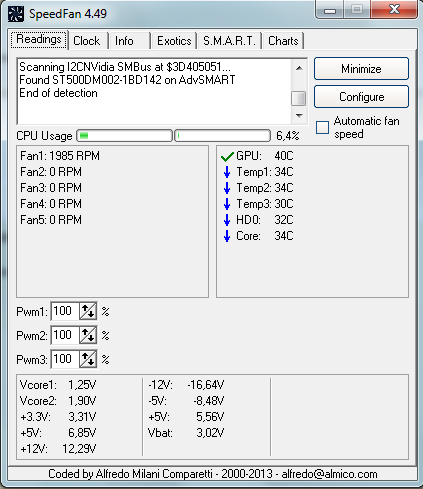Image resolution: width=423 pixels, height=489 pixels.
Task: Click the 'Found ST500DM002-1BD142 on AdvSMART' log line
Action: (x=127, y=80)
